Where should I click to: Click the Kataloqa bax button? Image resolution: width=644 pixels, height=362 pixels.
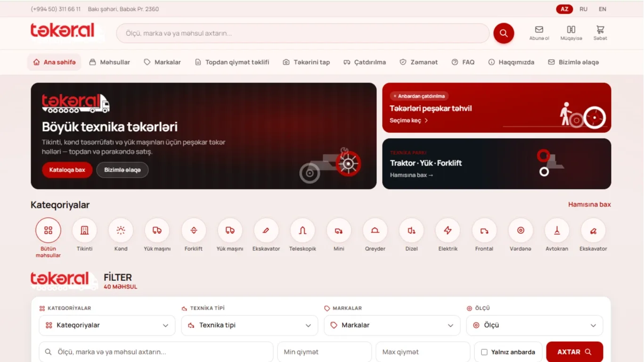pos(67,170)
